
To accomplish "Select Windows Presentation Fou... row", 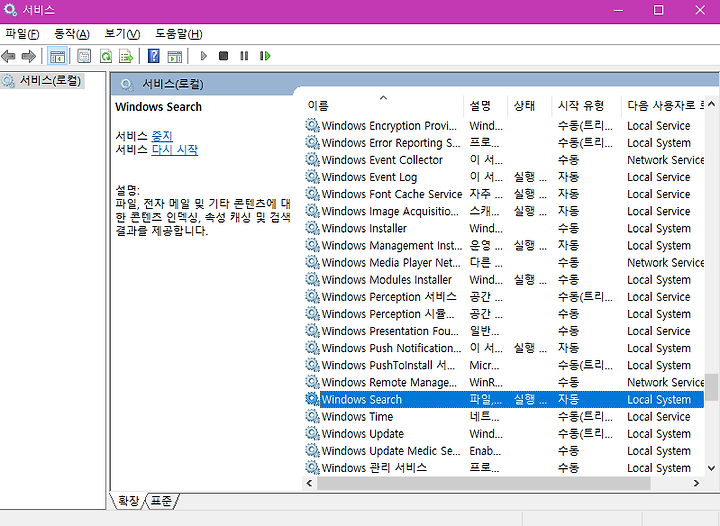I will [x=504, y=330].
